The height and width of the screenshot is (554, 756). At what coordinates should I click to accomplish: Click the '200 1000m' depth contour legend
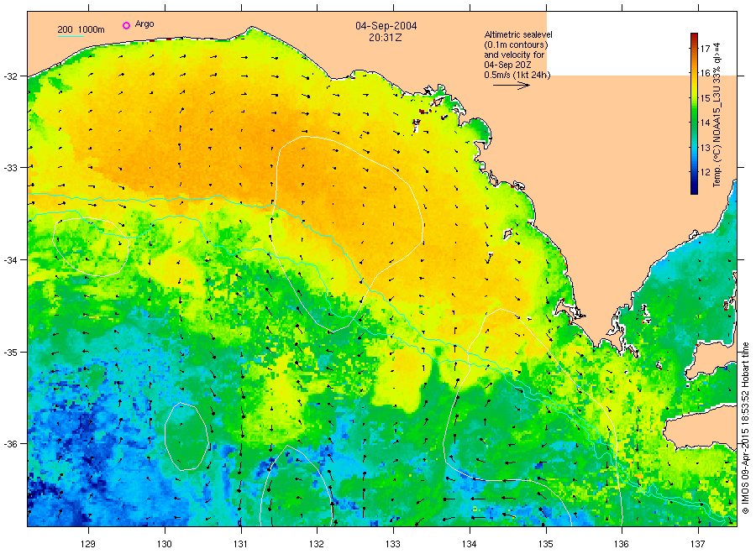(x=81, y=30)
